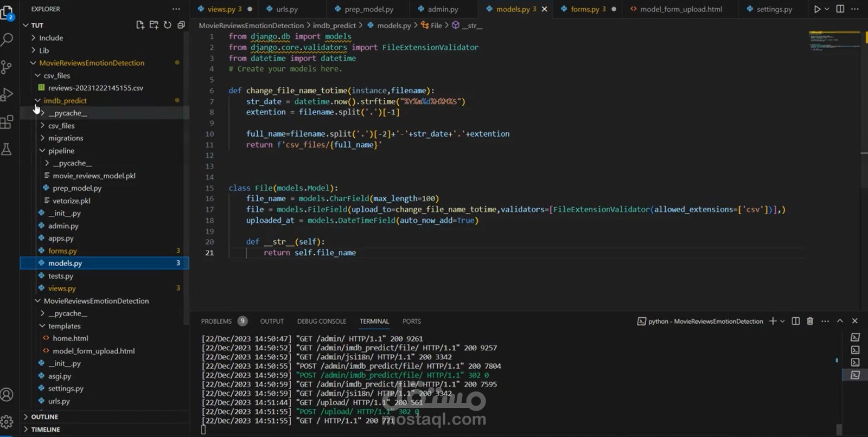This screenshot has width=868, height=437.
Task: Kill terminal with trash icon
Action: 810,321
